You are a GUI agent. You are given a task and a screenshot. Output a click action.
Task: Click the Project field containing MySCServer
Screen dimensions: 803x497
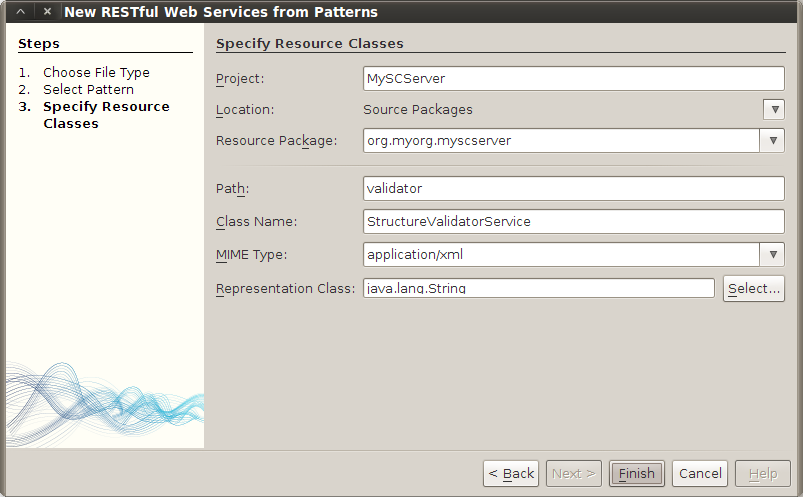coord(573,79)
